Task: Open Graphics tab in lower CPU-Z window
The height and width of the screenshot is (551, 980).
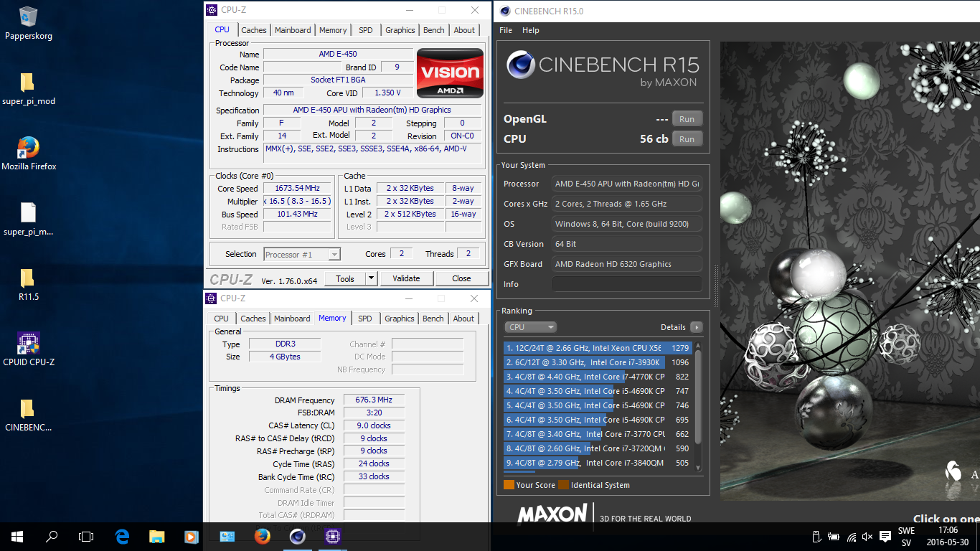Action: click(399, 319)
